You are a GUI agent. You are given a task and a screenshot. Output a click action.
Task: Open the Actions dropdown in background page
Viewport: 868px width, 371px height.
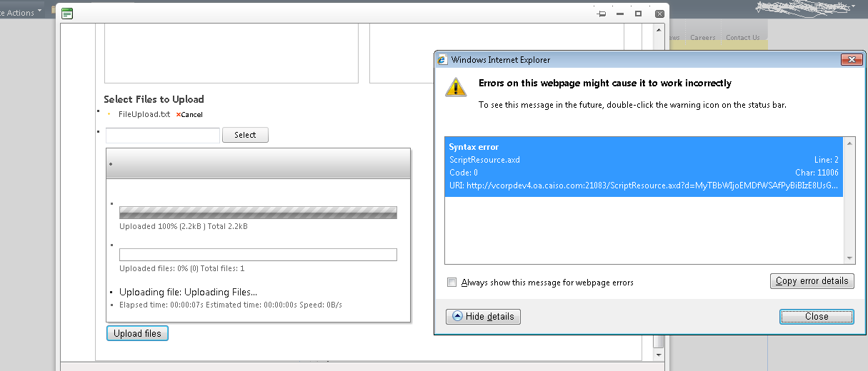tap(21, 12)
